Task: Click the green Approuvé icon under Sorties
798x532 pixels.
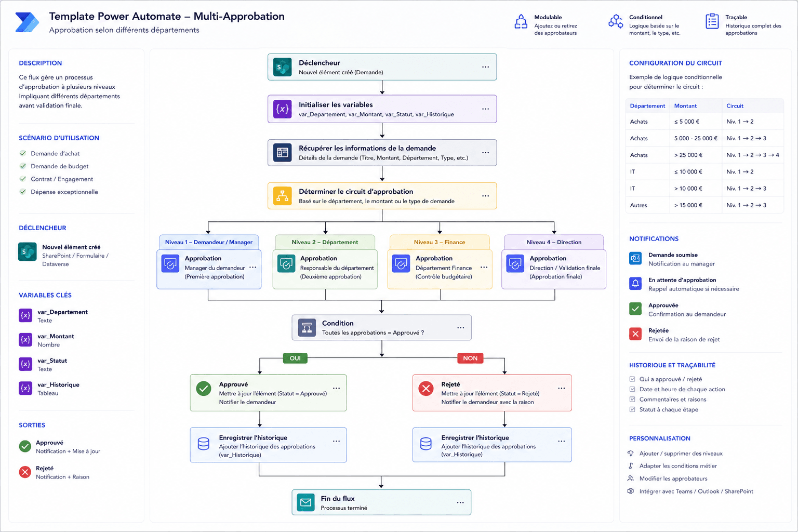Action: [x=25, y=446]
